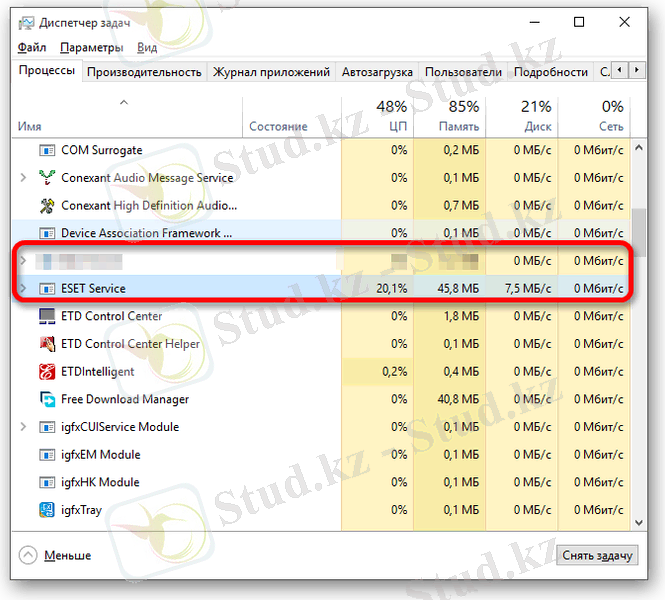Viewport: 665px width, 600px height.
Task: Click the COM Surrogate process icon
Action: point(47,150)
